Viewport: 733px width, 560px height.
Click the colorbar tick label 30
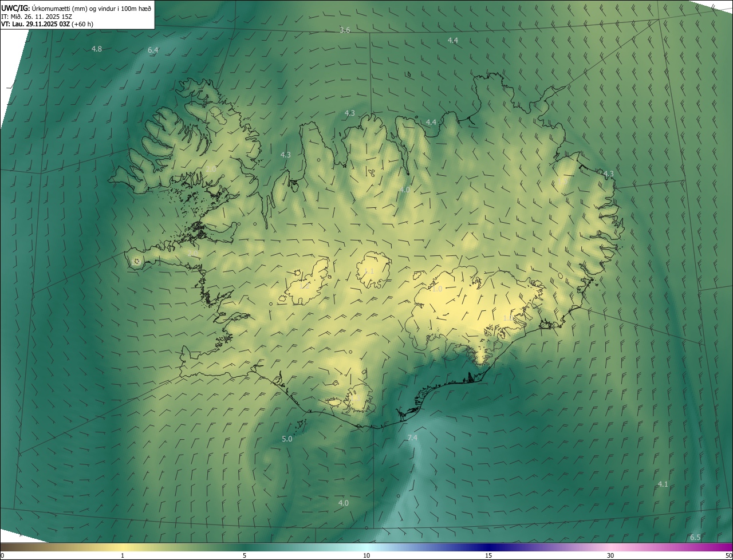610,555
